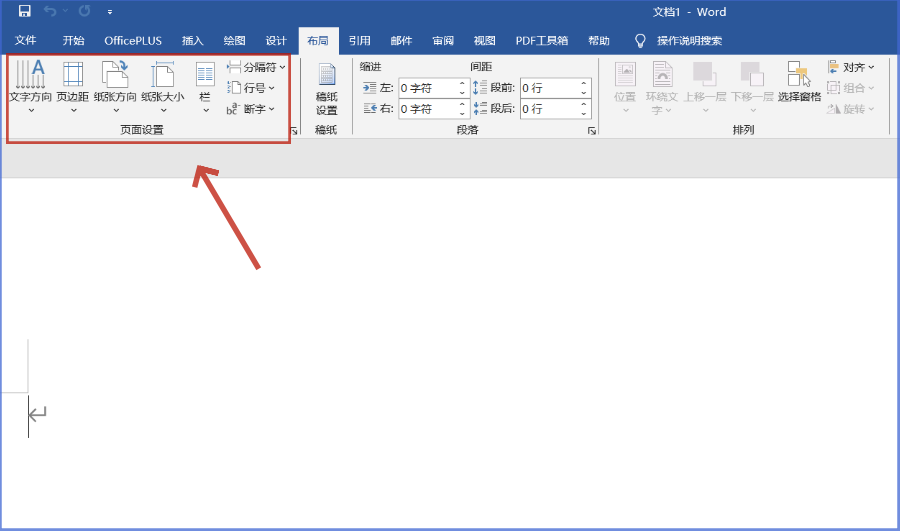The image size is (900, 532).
Task: Increase left indent with up spinner
Action: 462,83
